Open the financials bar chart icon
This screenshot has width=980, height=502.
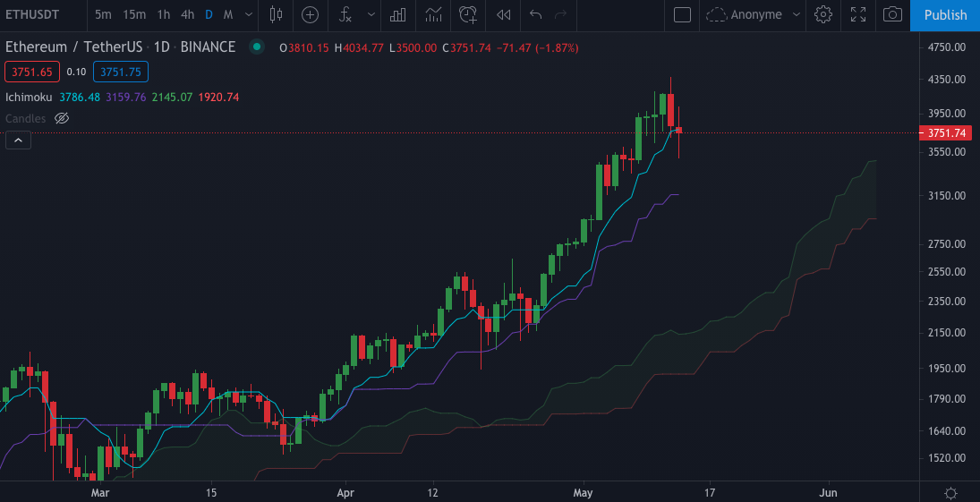[x=398, y=14]
